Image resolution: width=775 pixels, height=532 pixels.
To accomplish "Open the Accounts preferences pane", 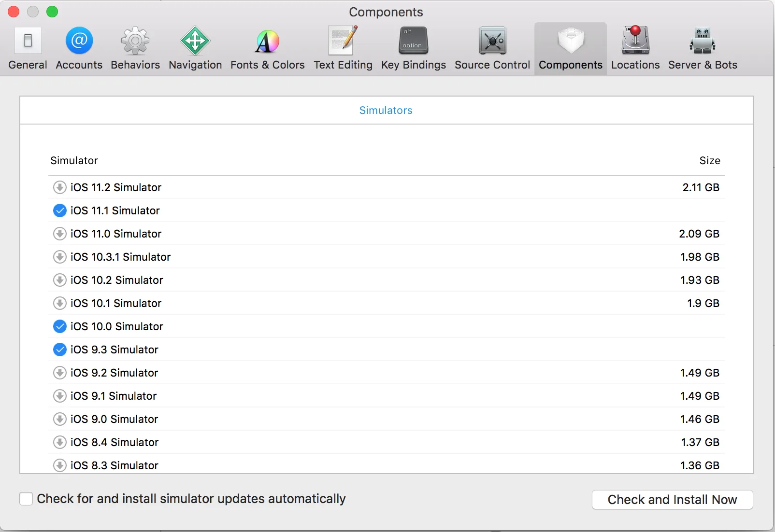I will pos(79,49).
